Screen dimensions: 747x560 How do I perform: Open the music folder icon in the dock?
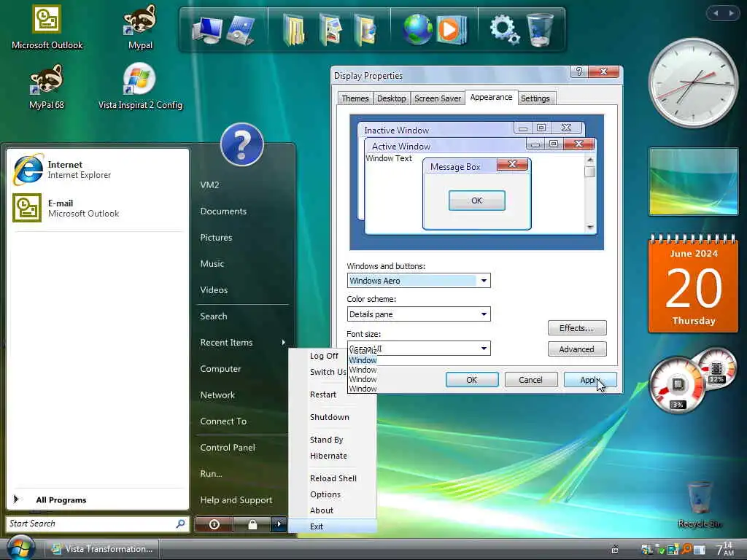tap(365, 30)
